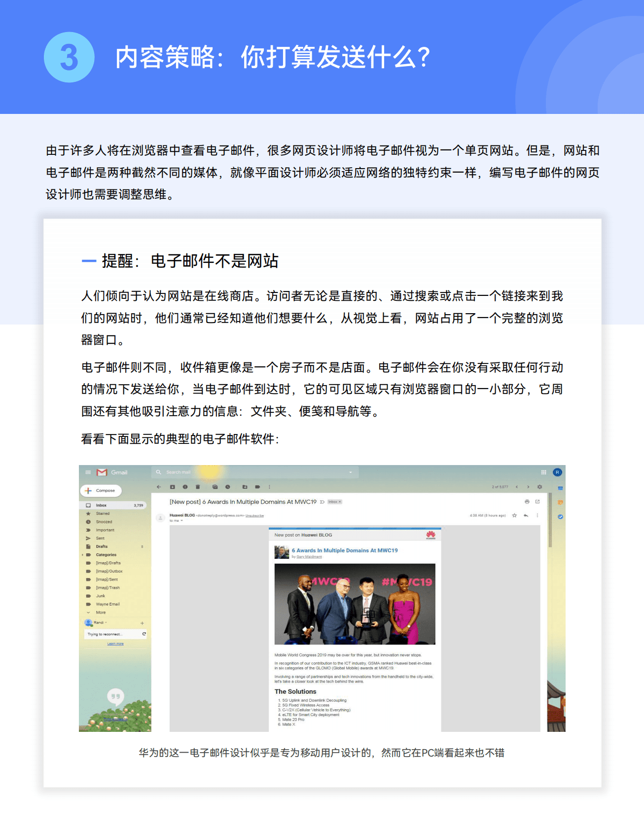Image resolution: width=644 pixels, height=830 pixels.
Task: Click the Reply arrow icon
Action: 526,515
